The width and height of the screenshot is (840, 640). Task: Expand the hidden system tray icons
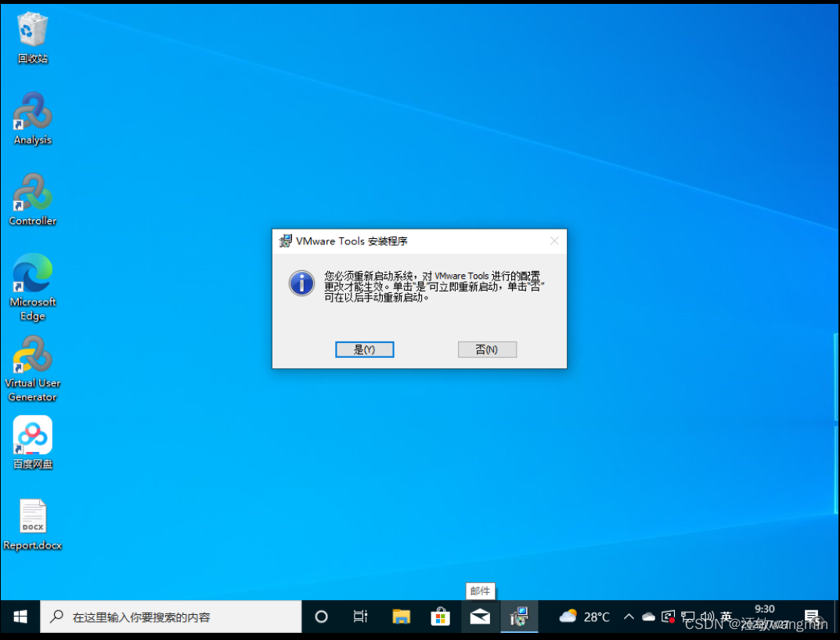point(629,617)
